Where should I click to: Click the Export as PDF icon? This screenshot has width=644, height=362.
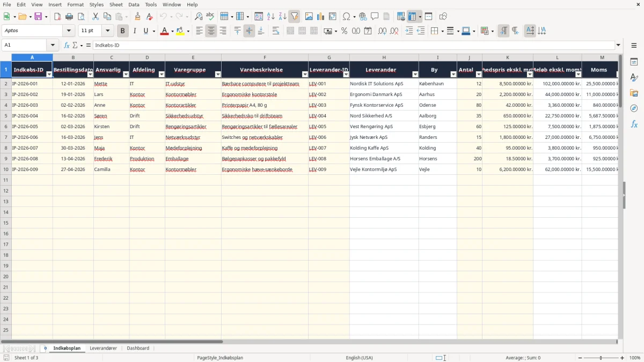57,17
